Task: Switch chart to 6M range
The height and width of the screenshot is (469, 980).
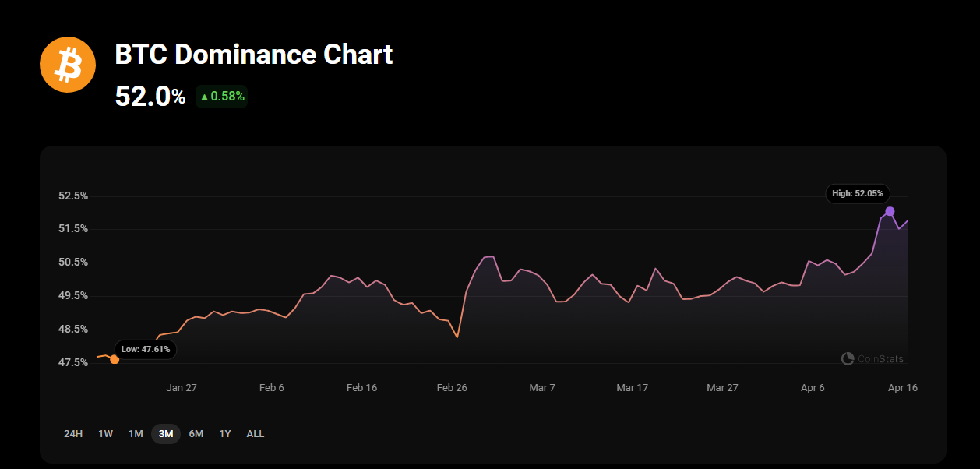Action: 196,433
